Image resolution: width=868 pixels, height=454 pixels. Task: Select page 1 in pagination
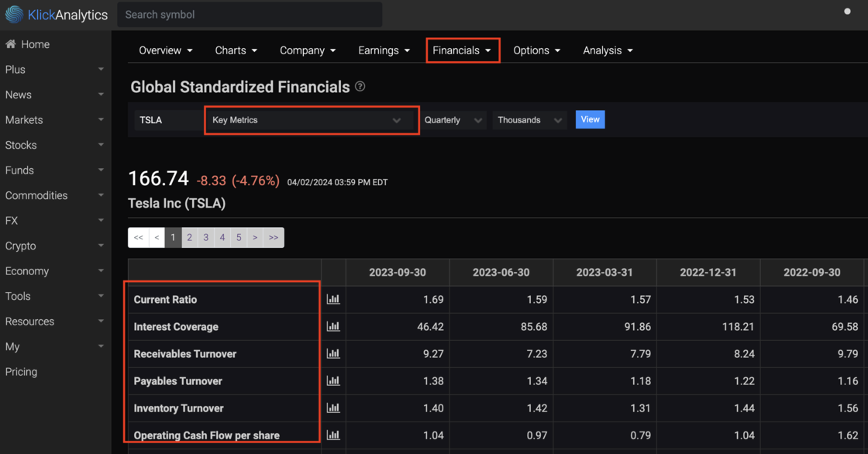pos(173,238)
